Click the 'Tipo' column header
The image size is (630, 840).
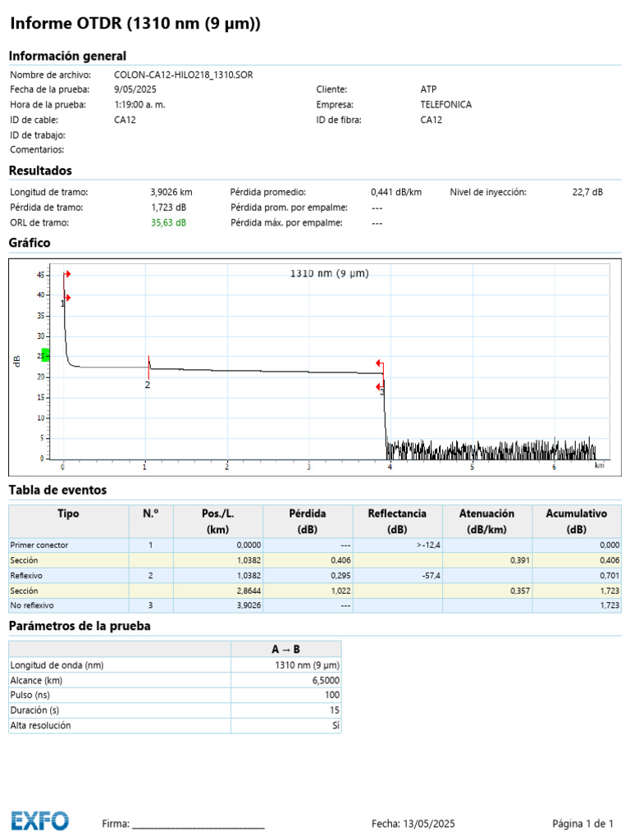click(68, 514)
